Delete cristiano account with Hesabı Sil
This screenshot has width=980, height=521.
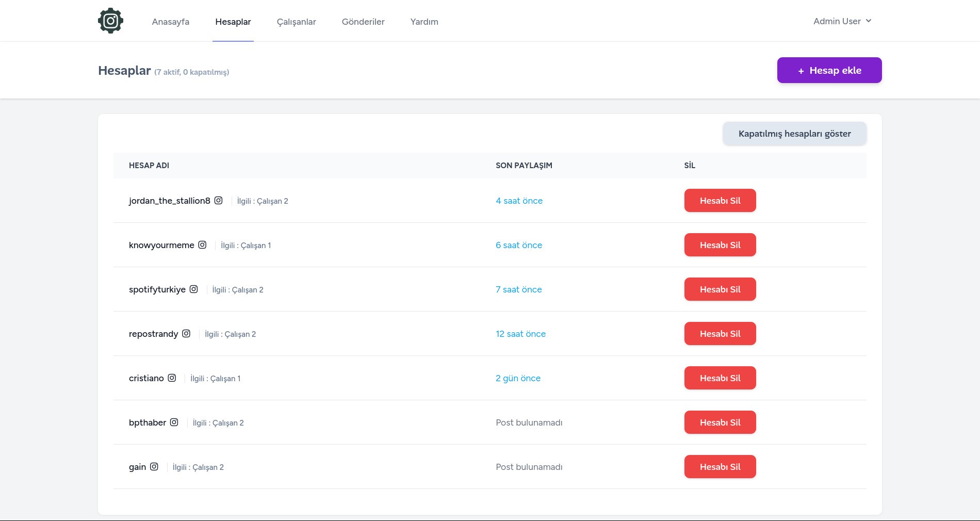click(x=720, y=378)
